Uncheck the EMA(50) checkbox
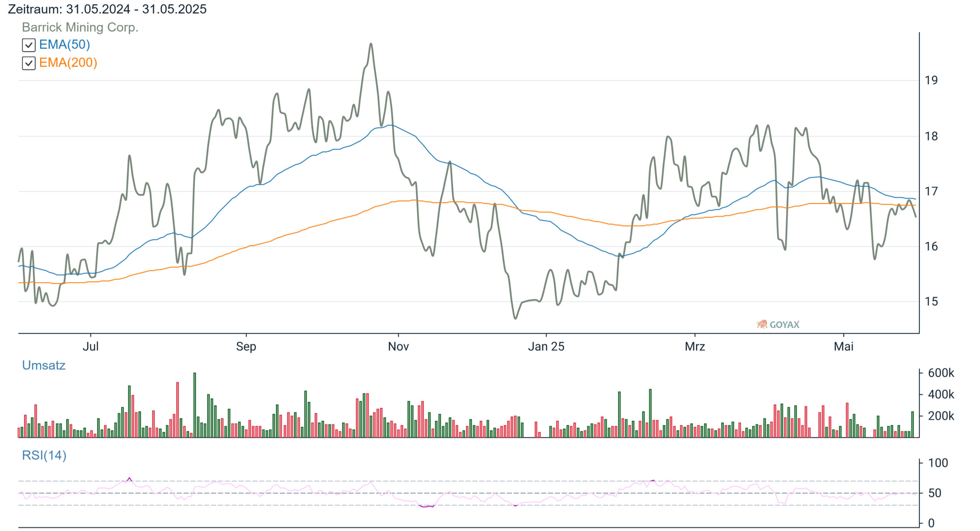 pos(29,45)
